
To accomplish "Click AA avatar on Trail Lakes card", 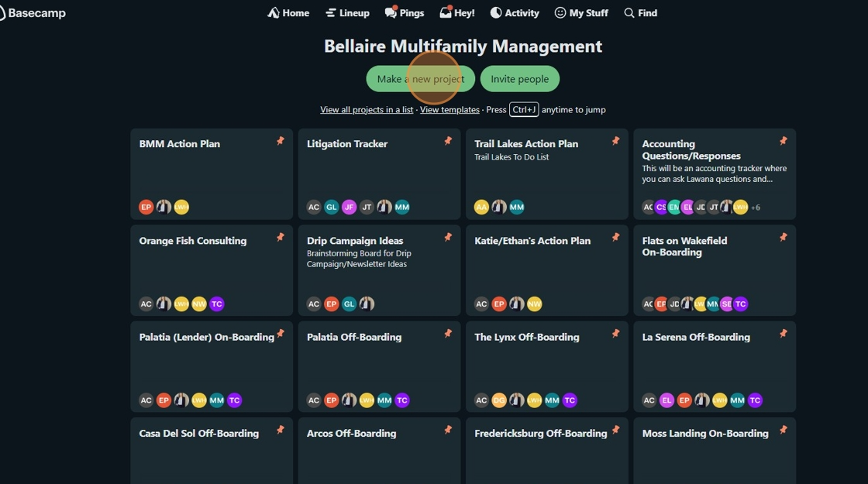I will 481,207.
